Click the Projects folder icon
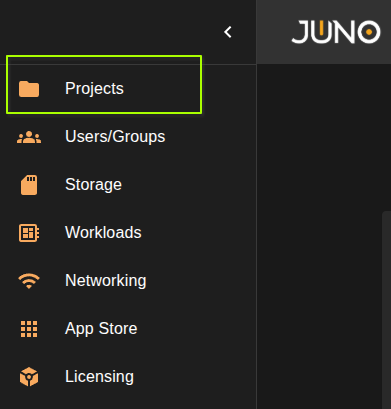 pos(29,89)
